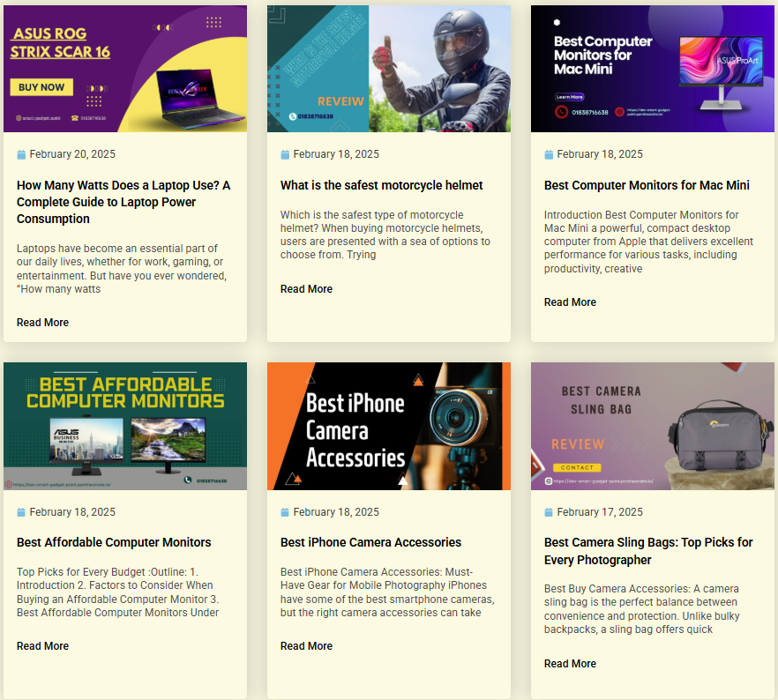Click the calendar icon on the Affordable Computer Monitors post
The height and width of the screenshot is (700, 778).
(x=21, y=512)
